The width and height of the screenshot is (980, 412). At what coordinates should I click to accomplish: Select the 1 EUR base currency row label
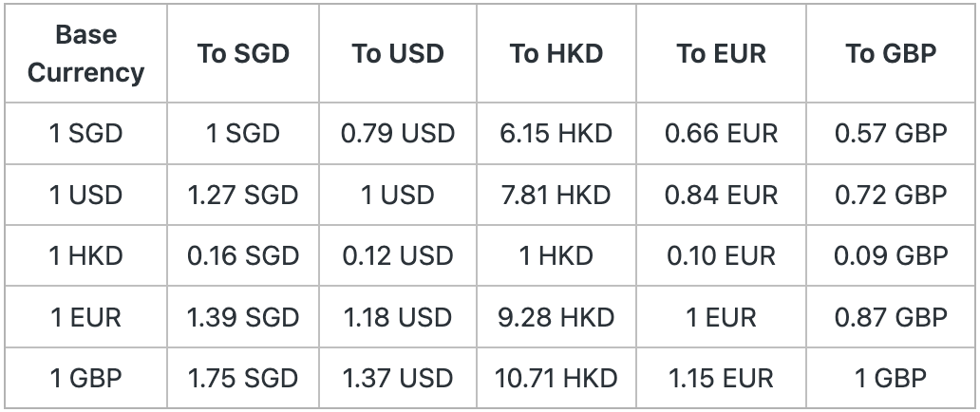point(85,316)
